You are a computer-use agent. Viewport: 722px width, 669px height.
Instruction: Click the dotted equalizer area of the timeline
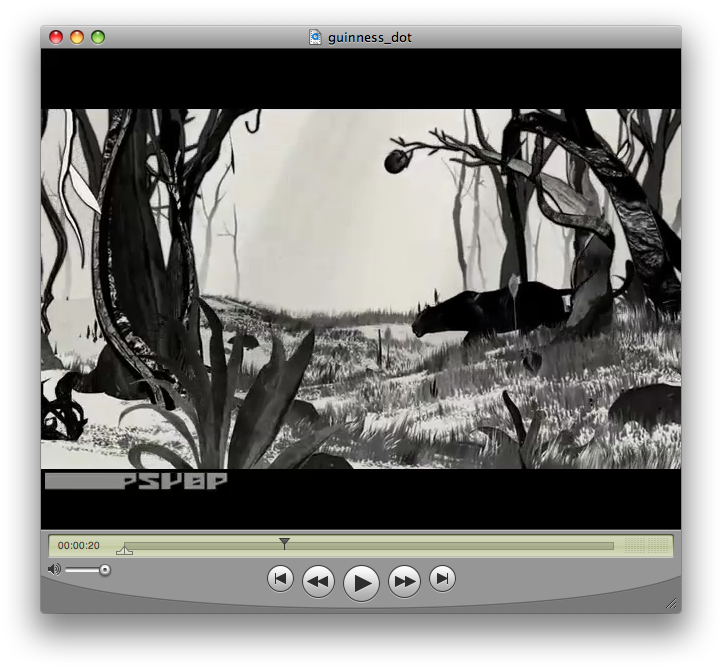[646, 545]
